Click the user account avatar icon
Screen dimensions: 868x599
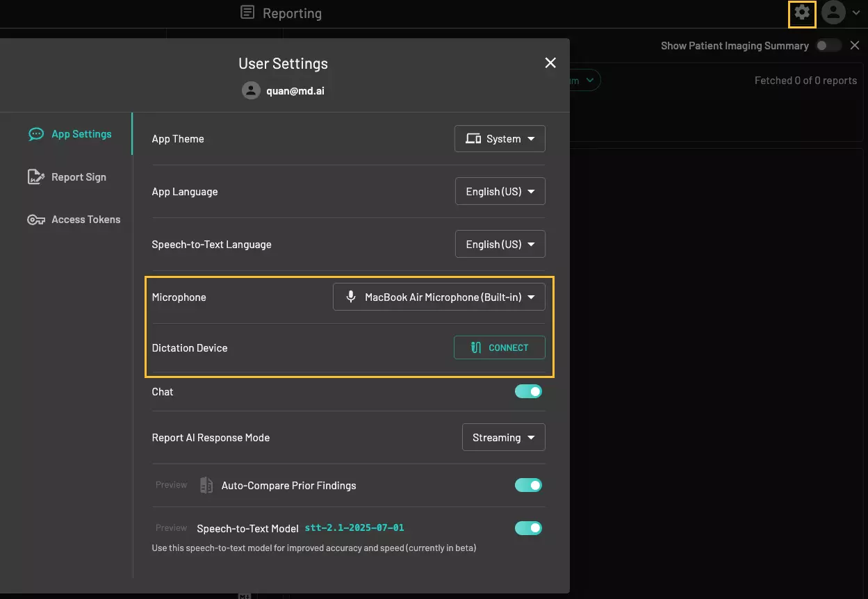(833, 13)
